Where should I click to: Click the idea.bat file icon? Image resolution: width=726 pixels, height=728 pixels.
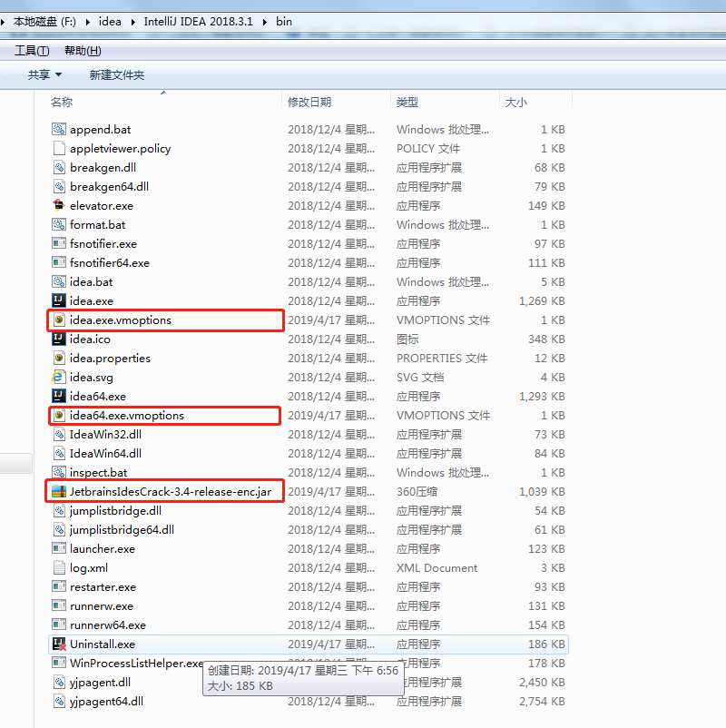click(x=59, y=281)
